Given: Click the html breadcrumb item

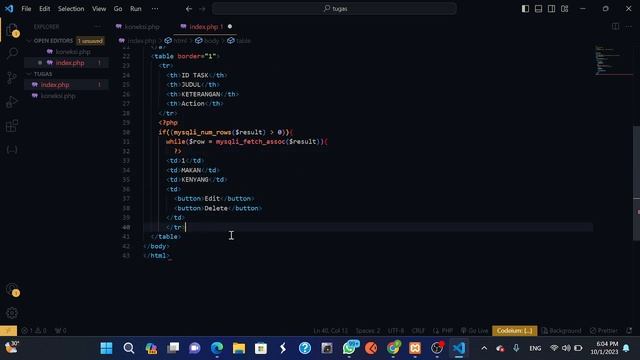Looking at the screenshot, I should pyautogui.click(x=176, y=41).
